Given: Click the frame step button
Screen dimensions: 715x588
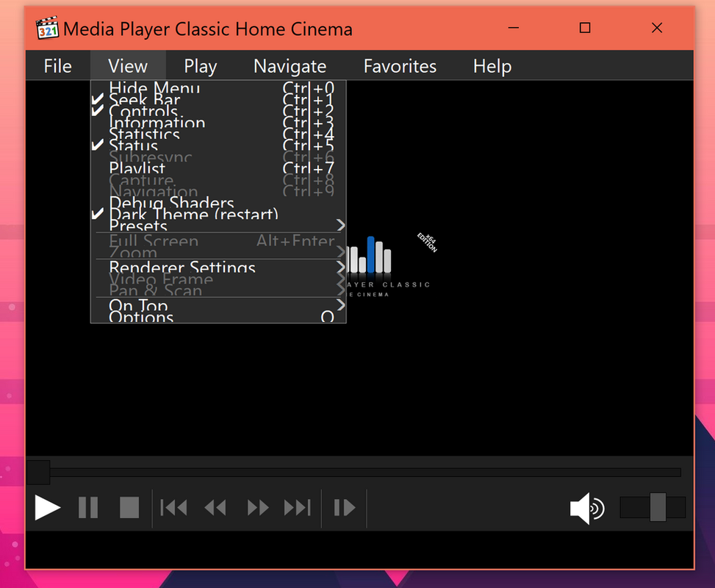Looking at the screenshot, I should click(345, 508).
